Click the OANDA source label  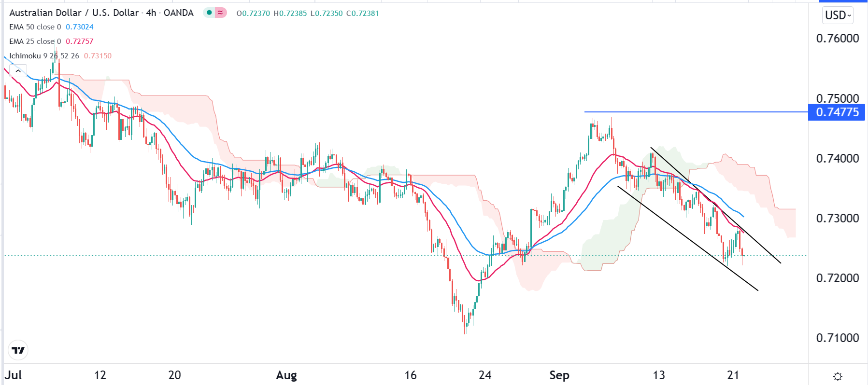click(x=178, y=13)
